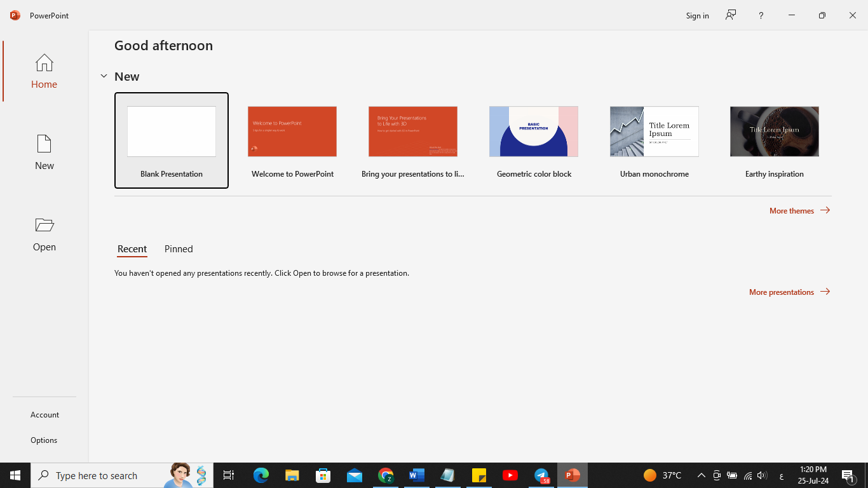Switch to Microsoft Word on taskbar
Viewport: 868px width, 488px height.
click(416, 475)
